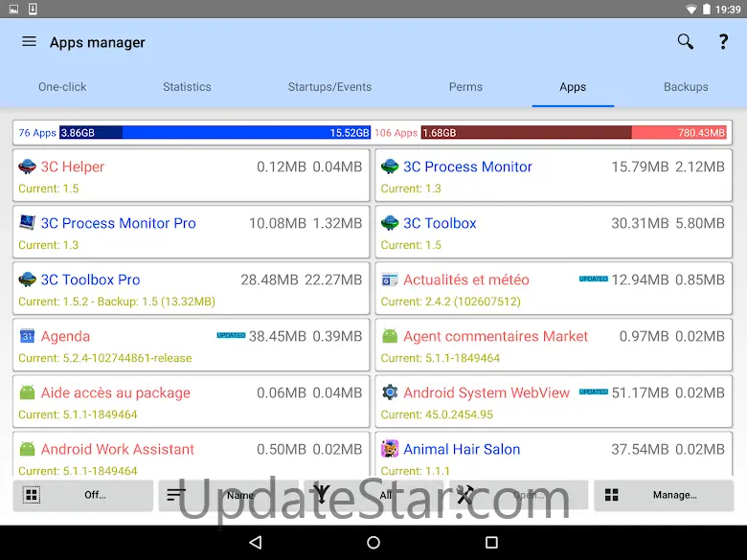Toggle multi-select with the Off... button

coord(83,495)
